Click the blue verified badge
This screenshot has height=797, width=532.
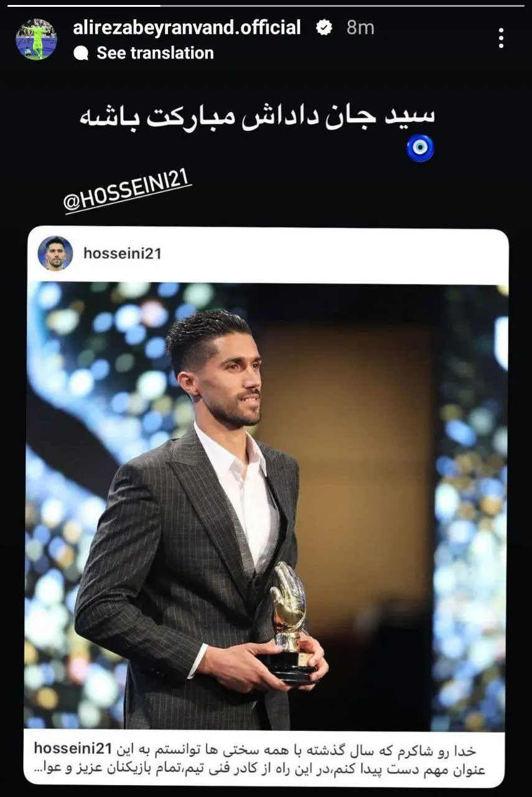tap(324, 27)
